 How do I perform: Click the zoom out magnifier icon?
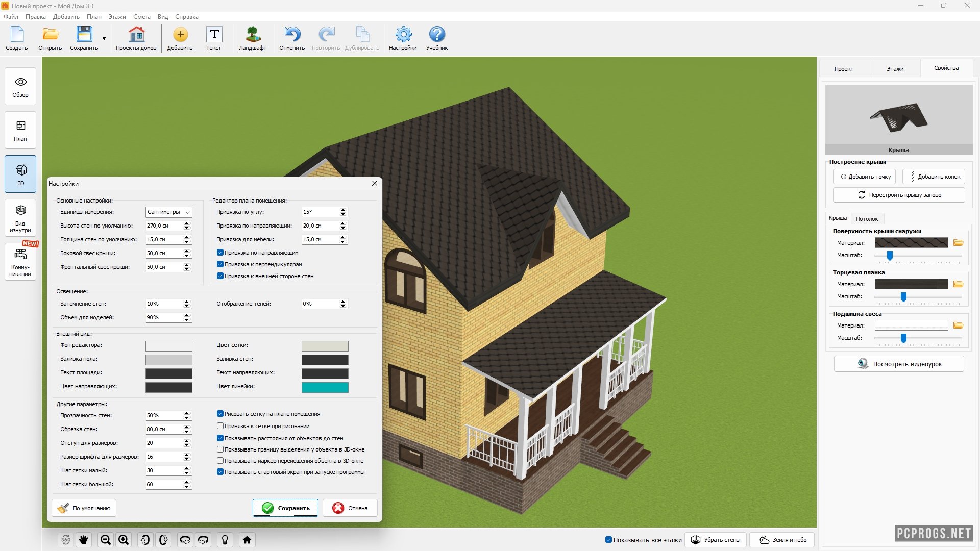tap(106, 540)
